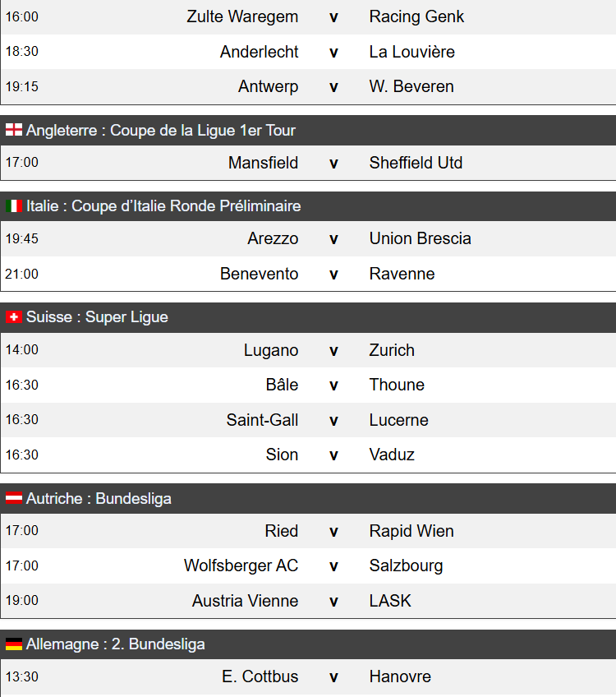This screenshot has width=616, height=697.
Task: Open the Autriche Bundesliga header
Action: pyautogui.click(x=308, y=499)
